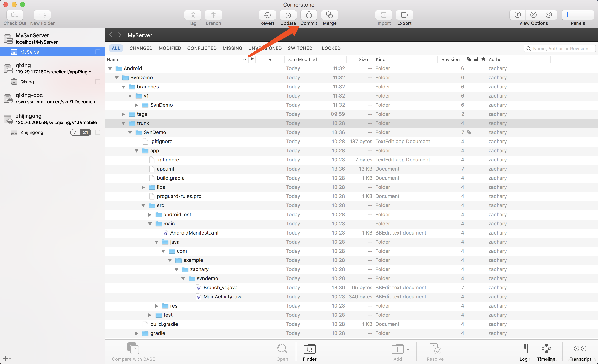Click the Check Out toolbar icon
Viewport: 598px width, 364px height.
pos(15,15)
